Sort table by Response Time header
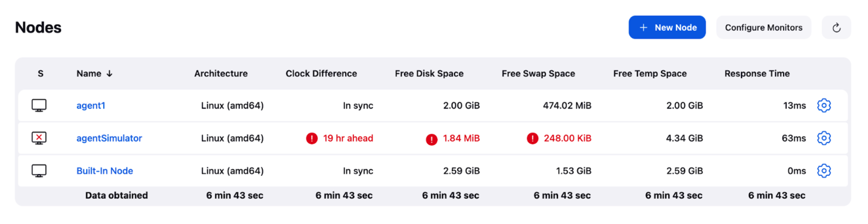This screenshot has width=868, height=224. (757, 73)
